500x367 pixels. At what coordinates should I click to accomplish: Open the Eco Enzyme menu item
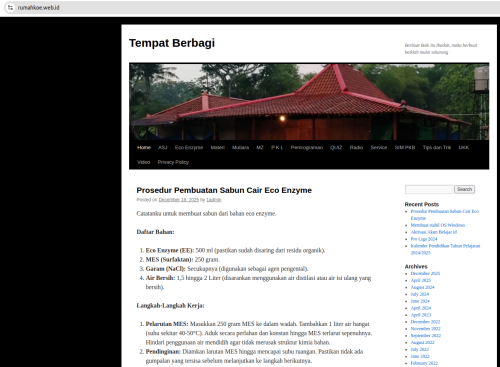point(189,147)
